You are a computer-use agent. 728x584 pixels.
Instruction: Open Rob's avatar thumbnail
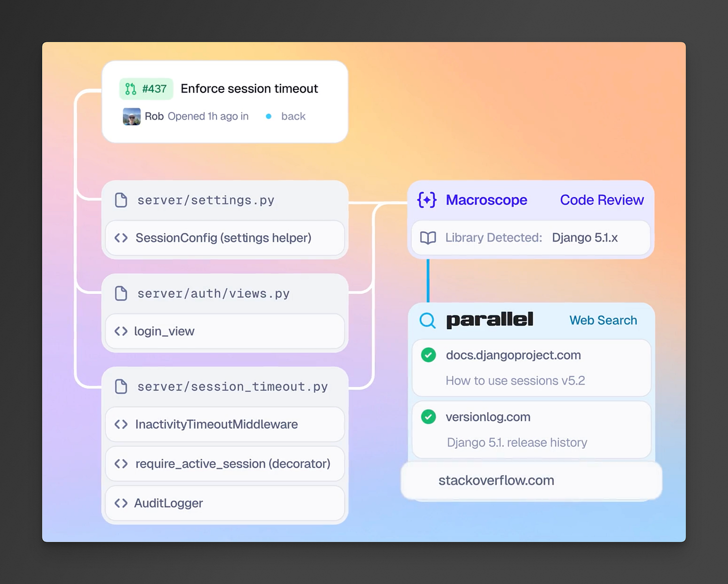[131, 116]
